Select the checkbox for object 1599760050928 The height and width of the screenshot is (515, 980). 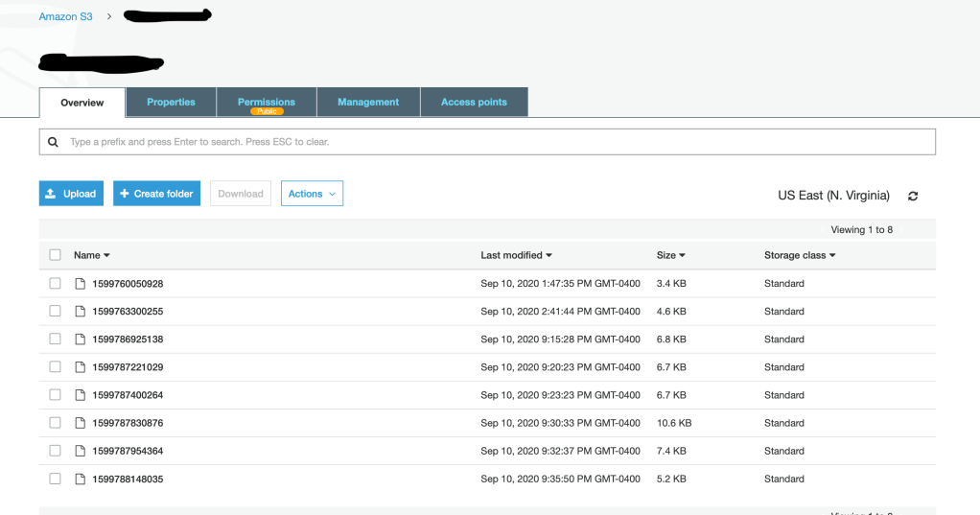[x=55, y=284]
